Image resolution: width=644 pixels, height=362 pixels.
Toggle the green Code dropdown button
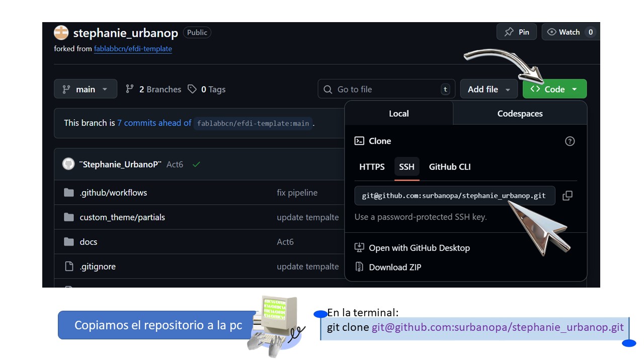(x=554, y=89)
